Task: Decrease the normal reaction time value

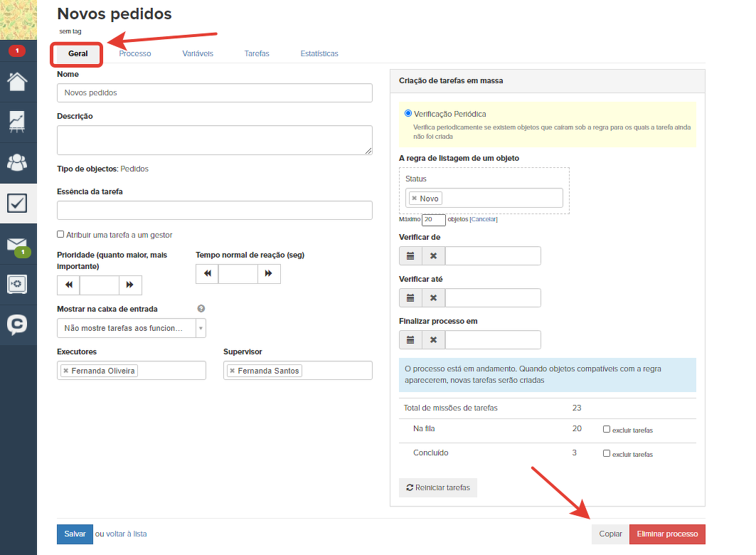Action: click(x=208, y=274)
